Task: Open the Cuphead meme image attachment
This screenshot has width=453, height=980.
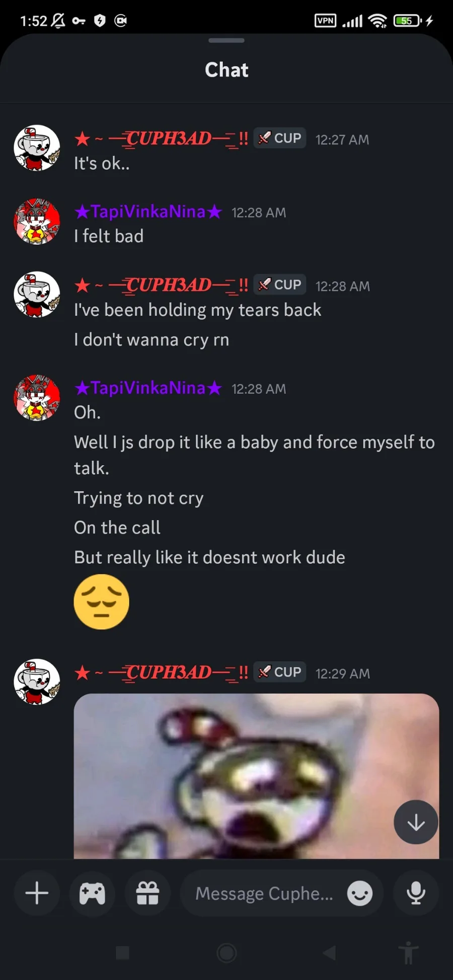Action: (256, 776)
